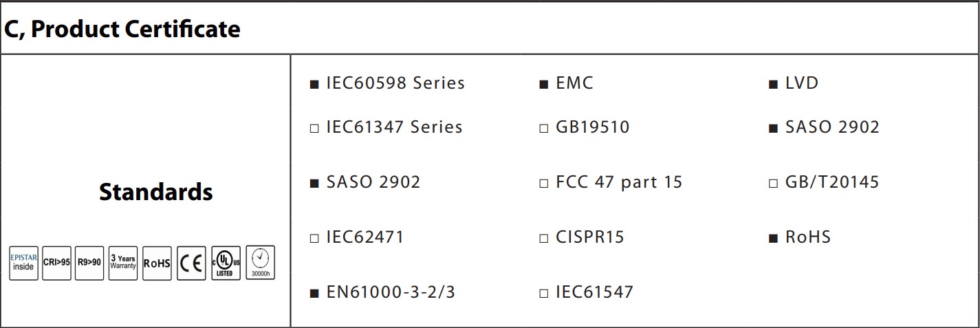The image size is (980, 328).
Task: Select the R9>90 badge icon
Action: pyautogui.click(x=89, y=263)
